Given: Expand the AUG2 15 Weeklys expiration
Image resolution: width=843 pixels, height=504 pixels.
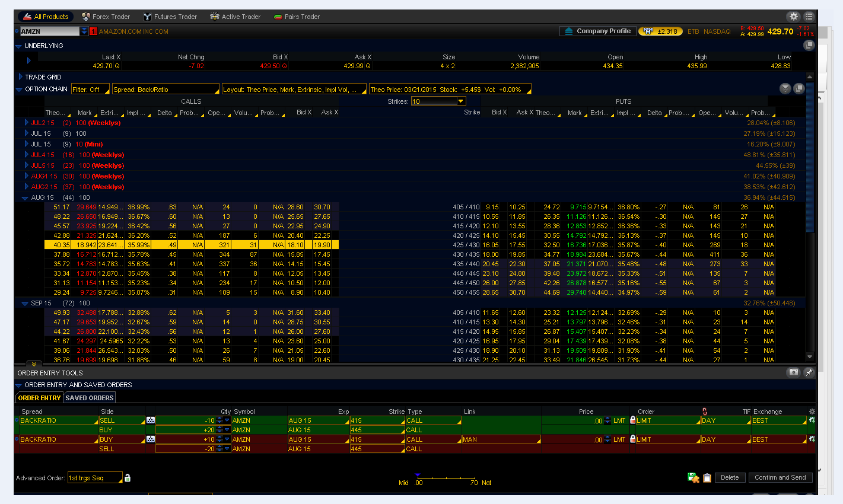Looking at the screenshot, I should click(x=26, y=187).
